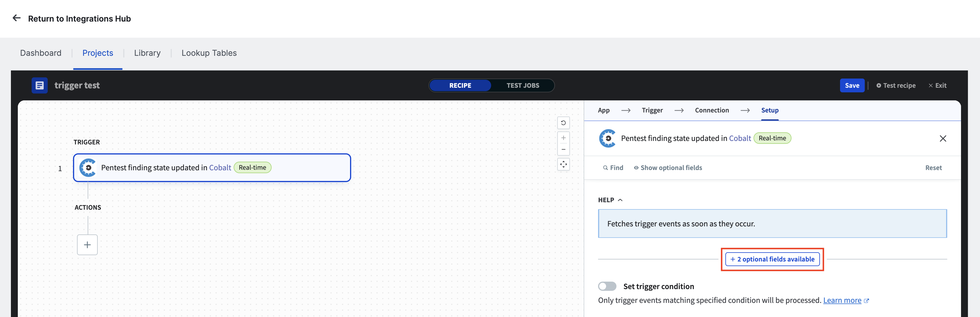
Task: Click the recipe document icon in header
Action: click(40, 85)
